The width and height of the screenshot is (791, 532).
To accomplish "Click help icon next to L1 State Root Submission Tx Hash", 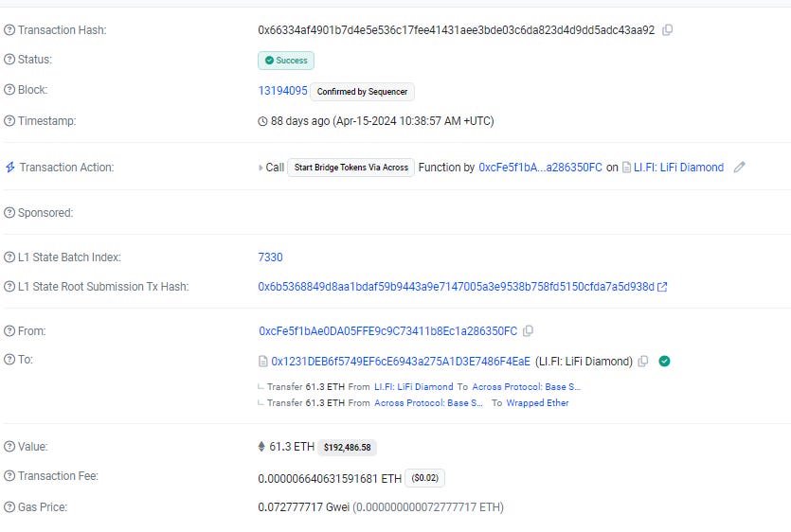I will 9,286.
